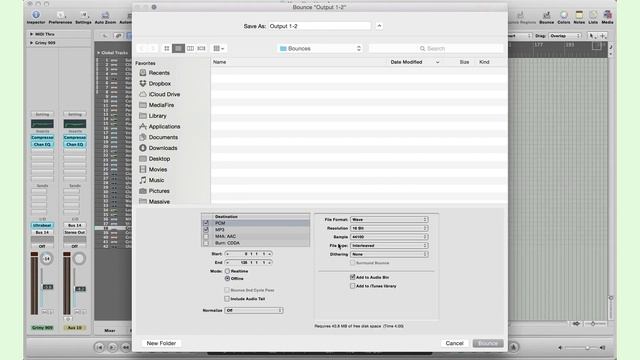This screenshot has width=640, height=360.
Task: Open the File Type Interleaved dropdown
Action: tap(389, 246)
